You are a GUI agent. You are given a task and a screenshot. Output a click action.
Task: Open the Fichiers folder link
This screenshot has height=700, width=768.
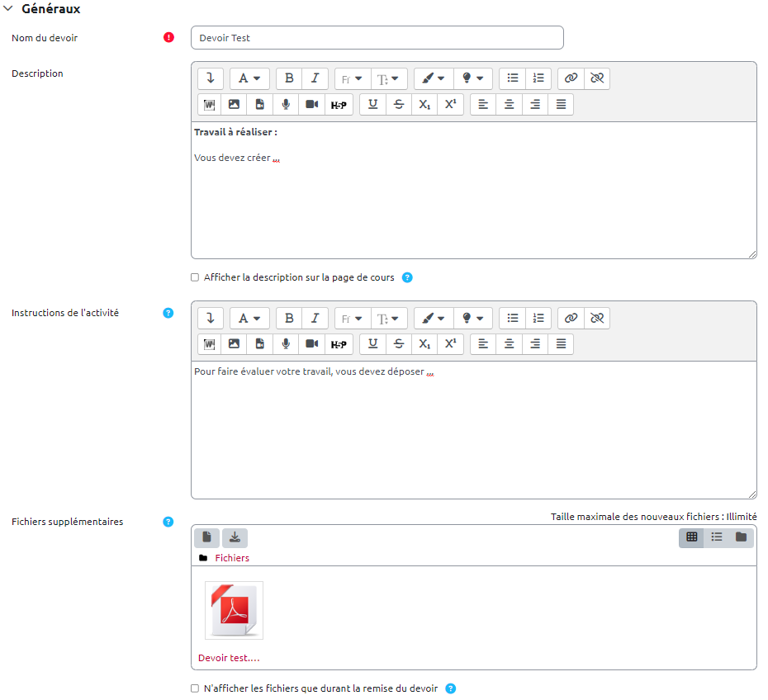click(x=232, y=558)
